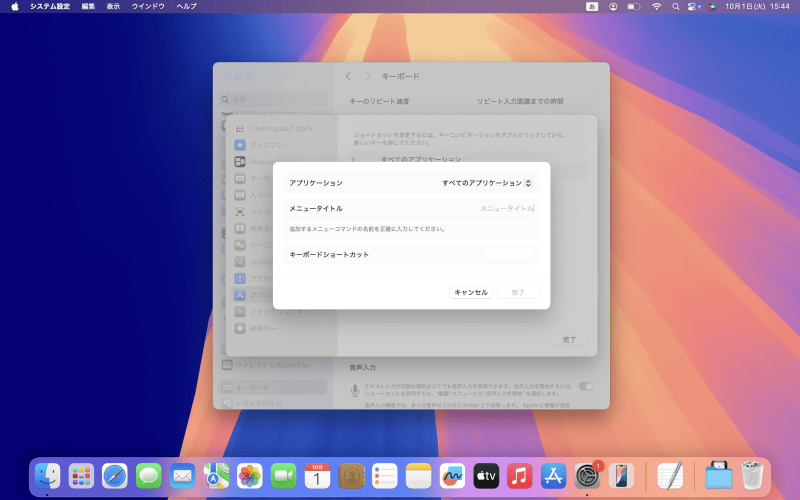
Task: Open Messages from the Dock
Action: click(x=148, y=477)
